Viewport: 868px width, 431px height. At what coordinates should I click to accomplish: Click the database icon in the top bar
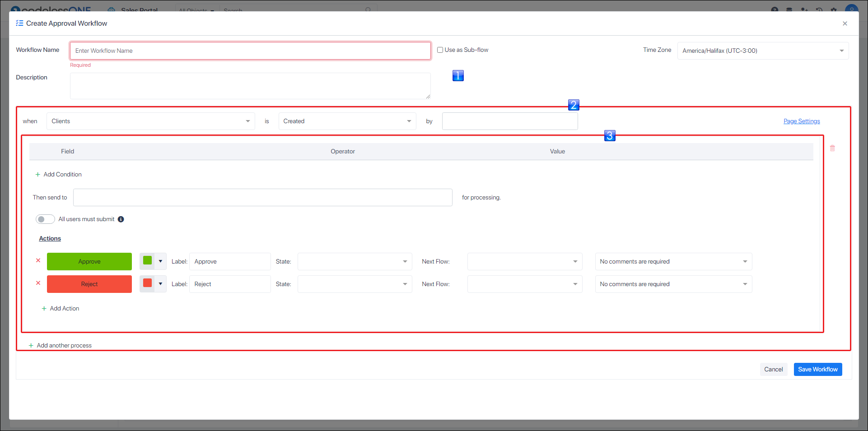[x=789, y=9]
